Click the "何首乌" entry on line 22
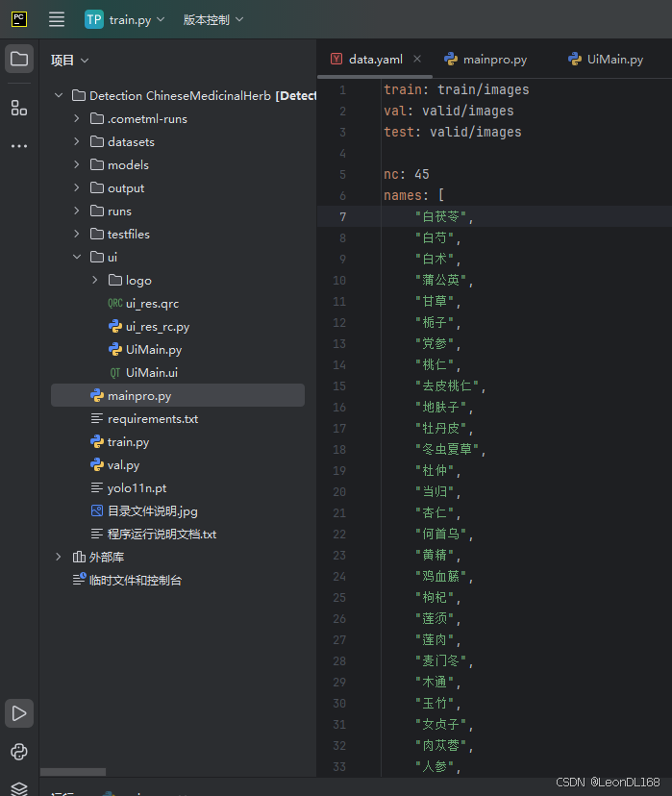Screen dimensions: 672x796 441,535
